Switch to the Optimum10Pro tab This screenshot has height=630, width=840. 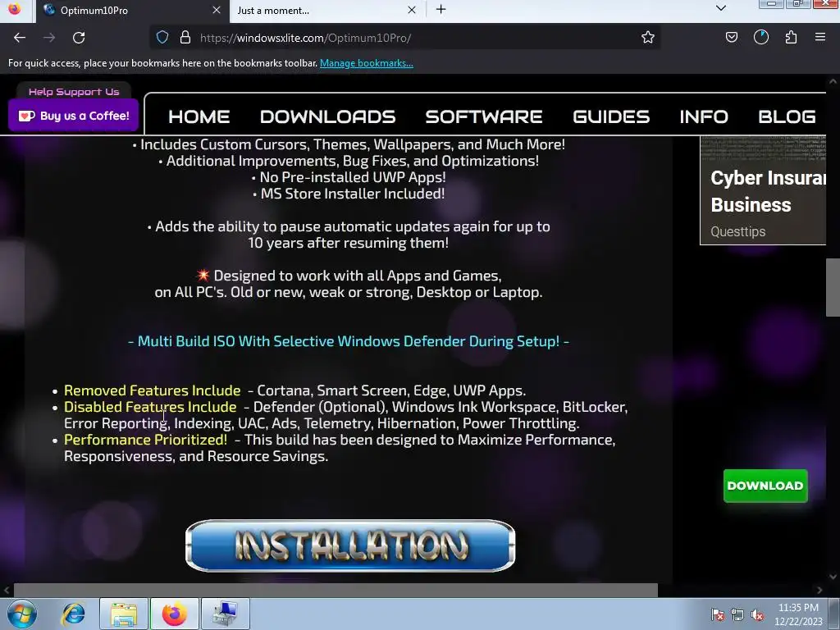[x=133, y=10]
